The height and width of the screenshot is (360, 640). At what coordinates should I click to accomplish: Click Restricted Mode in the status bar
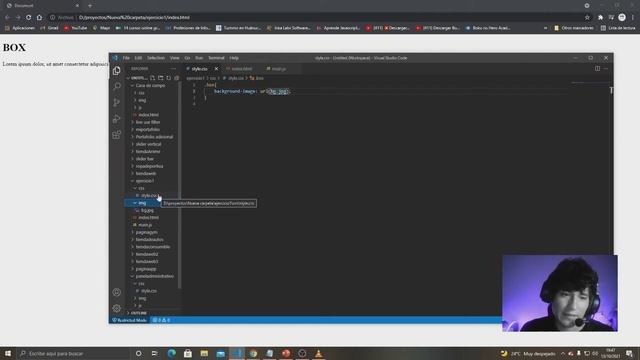point(130,320)
